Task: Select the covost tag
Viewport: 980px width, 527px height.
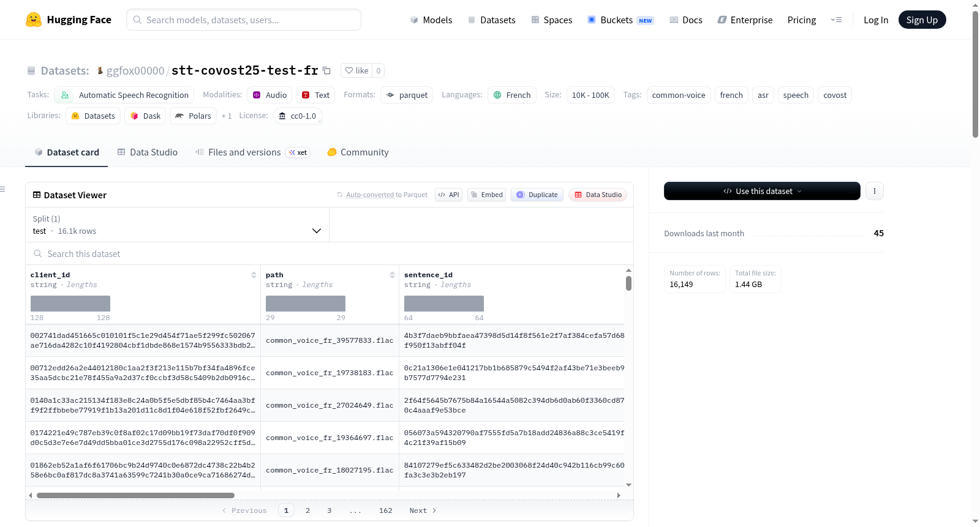Action: (835, 95)
